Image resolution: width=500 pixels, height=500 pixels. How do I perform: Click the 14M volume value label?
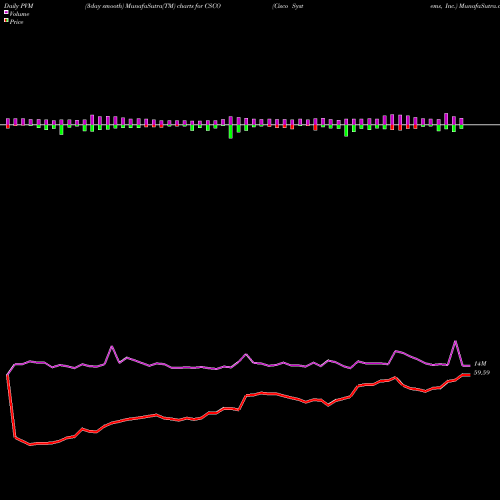(480, 364)
